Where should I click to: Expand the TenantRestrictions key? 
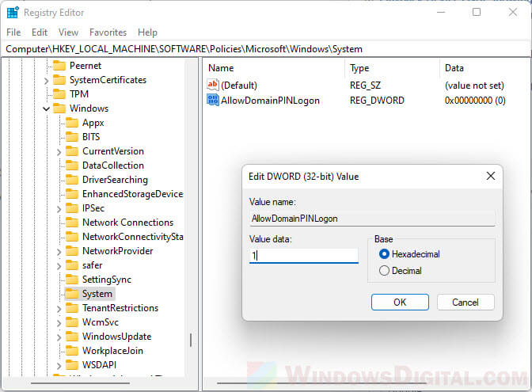coord(59,309)
